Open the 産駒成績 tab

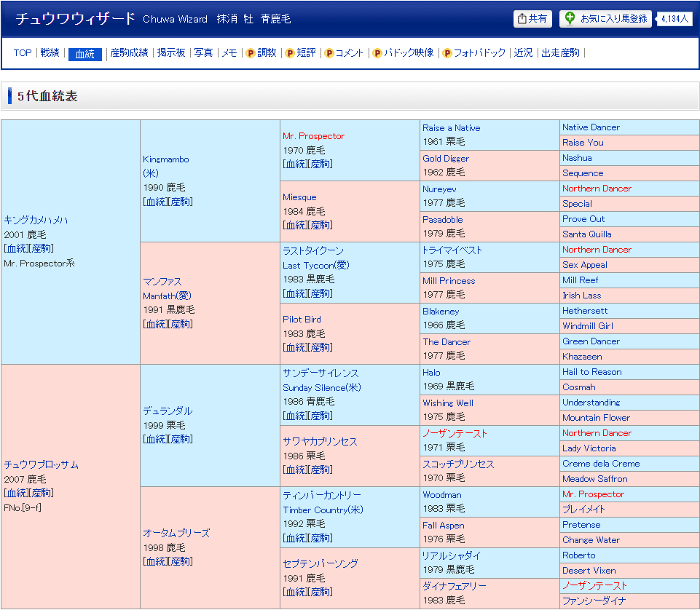click(129, 52)
